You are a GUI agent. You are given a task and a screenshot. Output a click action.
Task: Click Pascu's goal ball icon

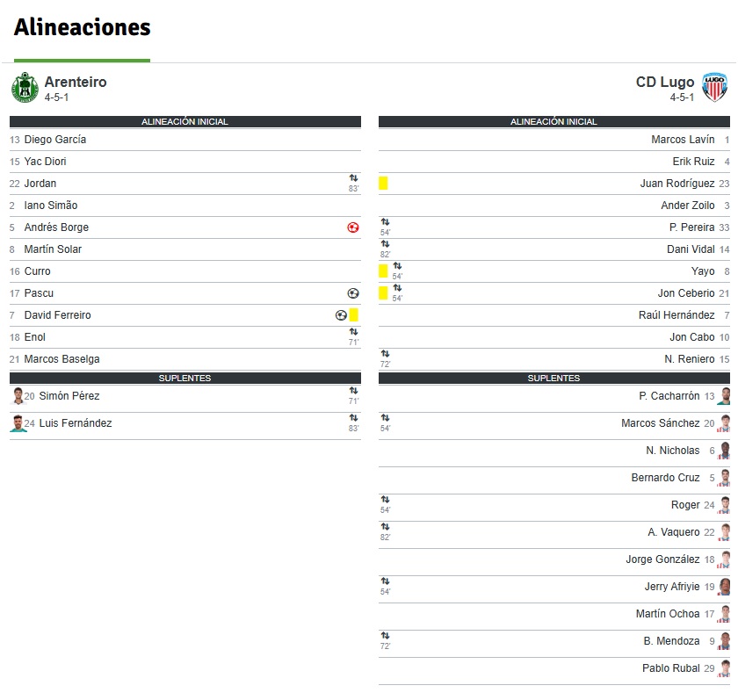coord(353,293)
